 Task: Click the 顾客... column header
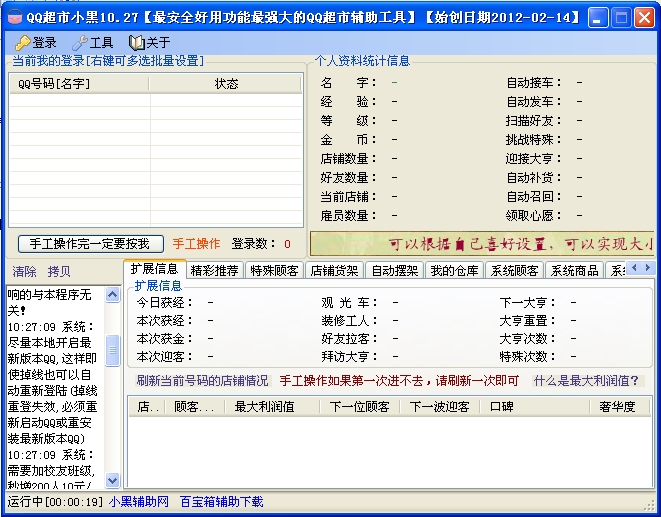[195, 407]
